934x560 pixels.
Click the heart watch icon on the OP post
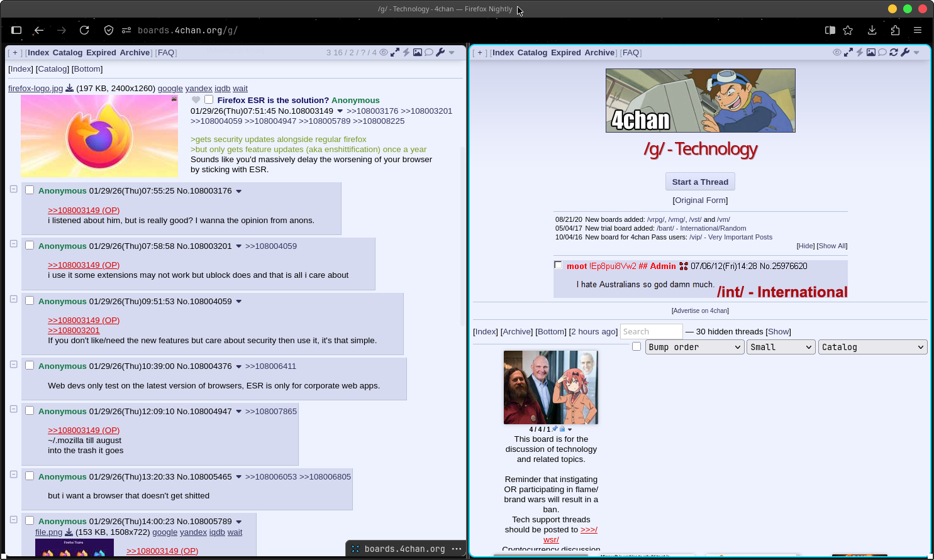click(196, 100)
